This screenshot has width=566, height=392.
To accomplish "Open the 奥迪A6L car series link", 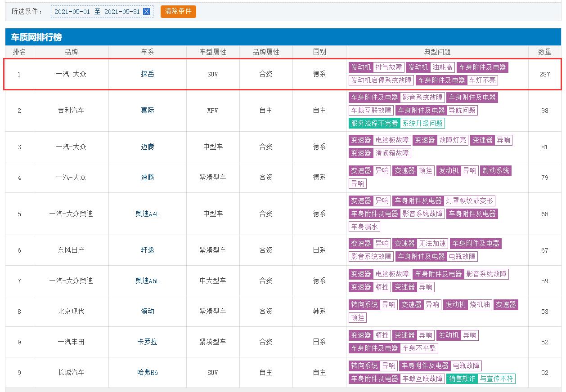I will point(148,281).
